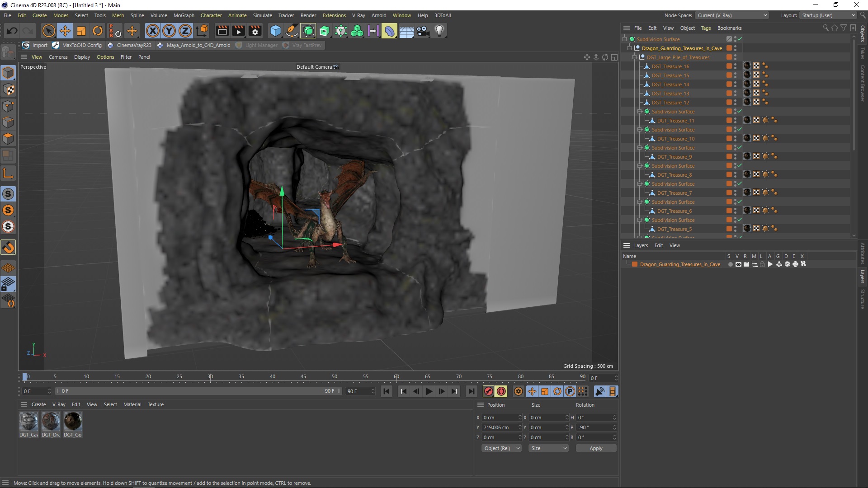
Task: Open the Node Space dropdown
Action: (x=731, y=15)
